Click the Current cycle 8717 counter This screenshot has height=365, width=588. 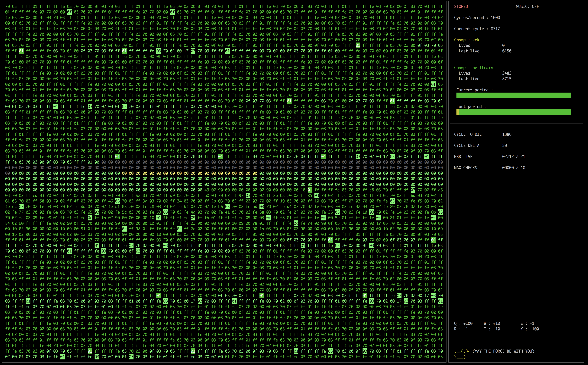[477, 28]
